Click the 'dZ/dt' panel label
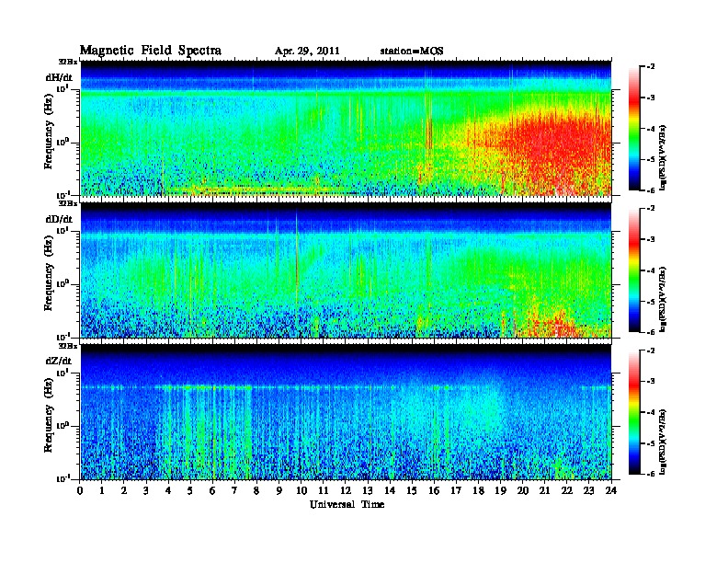 (x=59, y=361)
